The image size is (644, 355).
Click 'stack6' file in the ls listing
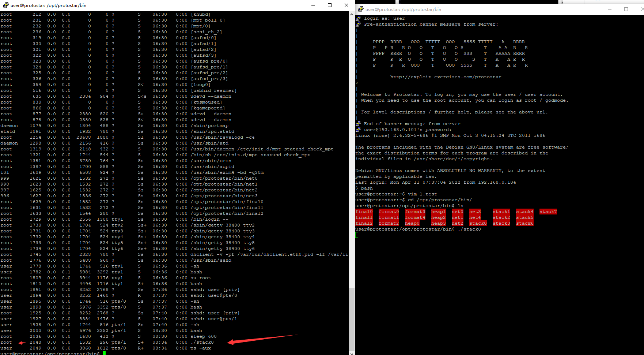pos(525,223)
